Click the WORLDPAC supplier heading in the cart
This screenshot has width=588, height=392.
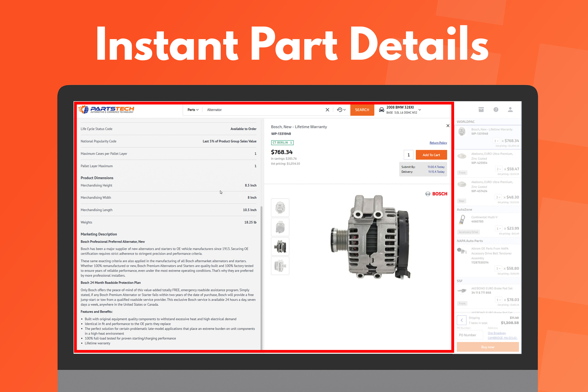[466, 122]
